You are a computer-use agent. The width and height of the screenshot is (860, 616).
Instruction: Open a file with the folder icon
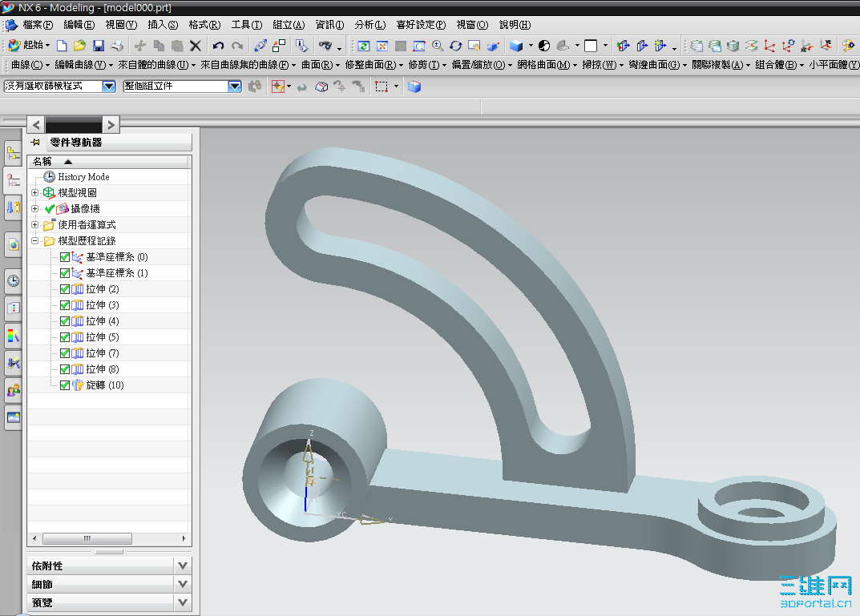[x=80, y=46]
